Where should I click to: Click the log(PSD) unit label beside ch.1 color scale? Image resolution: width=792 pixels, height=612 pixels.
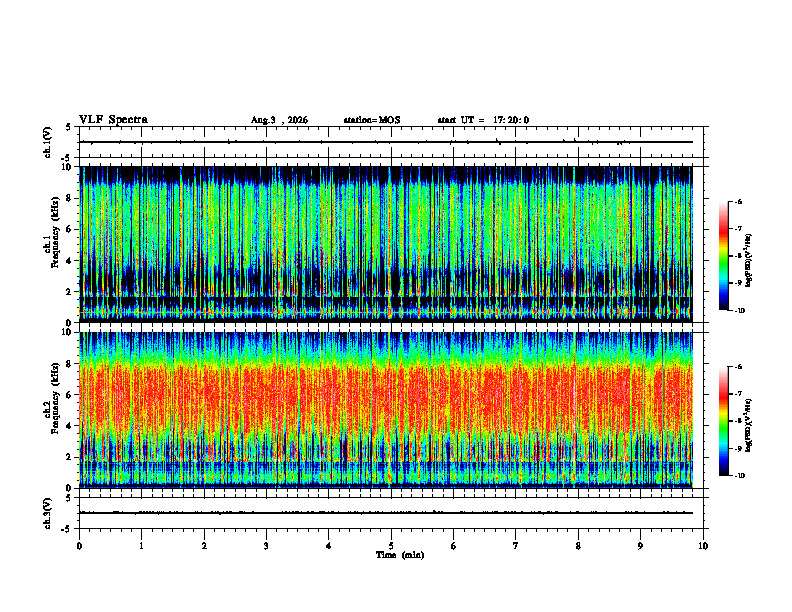[749, 260]
